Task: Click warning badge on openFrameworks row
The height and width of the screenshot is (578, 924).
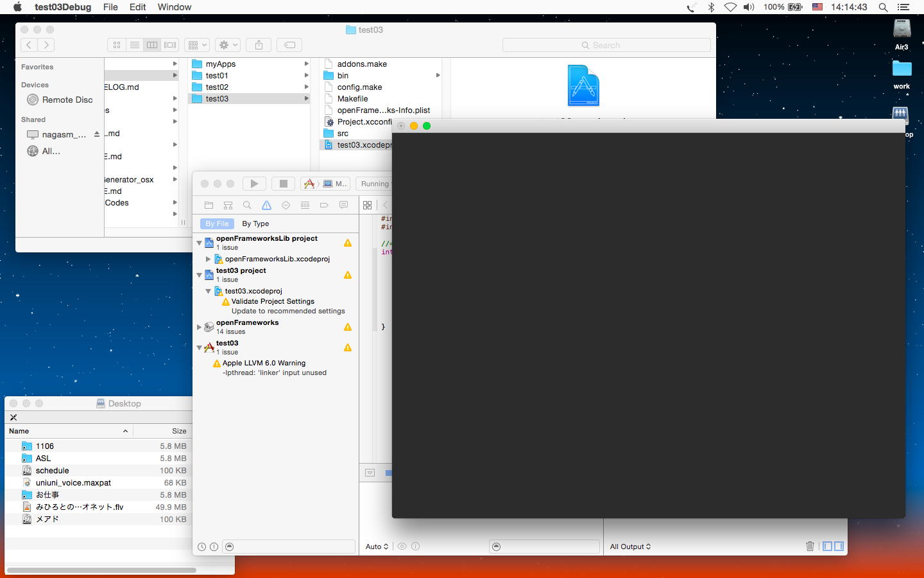Action: (348, 327)
